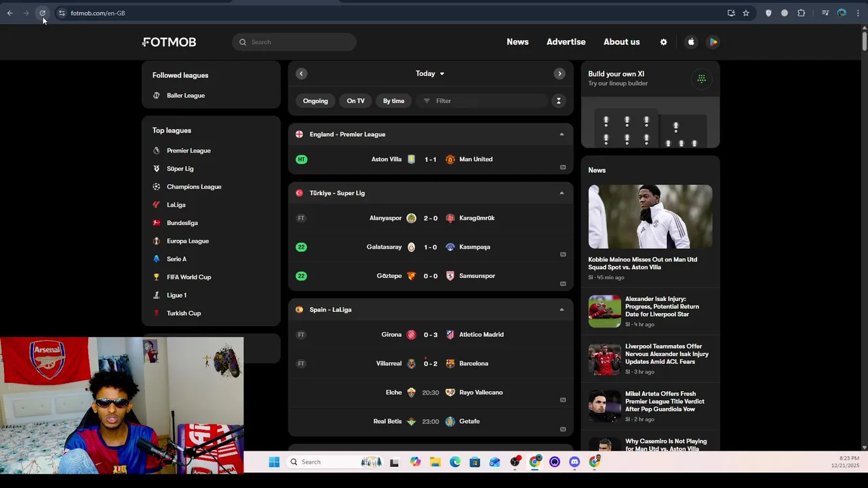This screenshot has width=868, height=488.
Task: Click the matches Filter input
Action: tap(481, 101)
